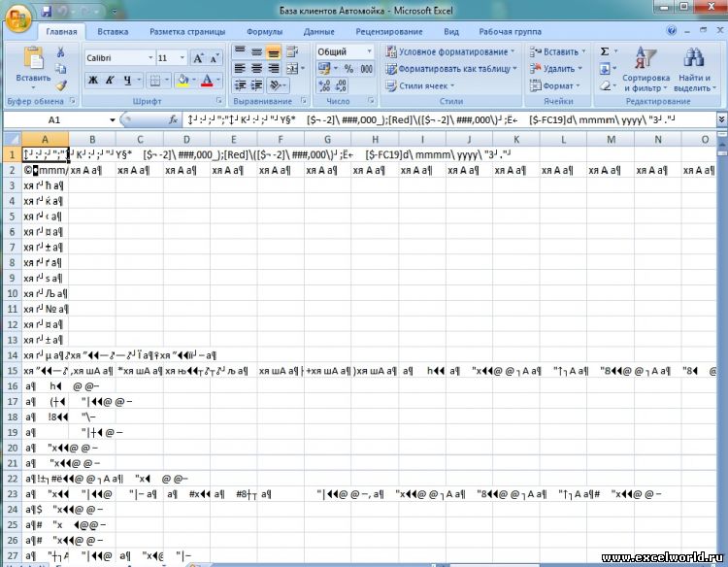Viewport: 728px width, 567px height.
Task: Click Вставить cells button
Action: coord(557,51)
